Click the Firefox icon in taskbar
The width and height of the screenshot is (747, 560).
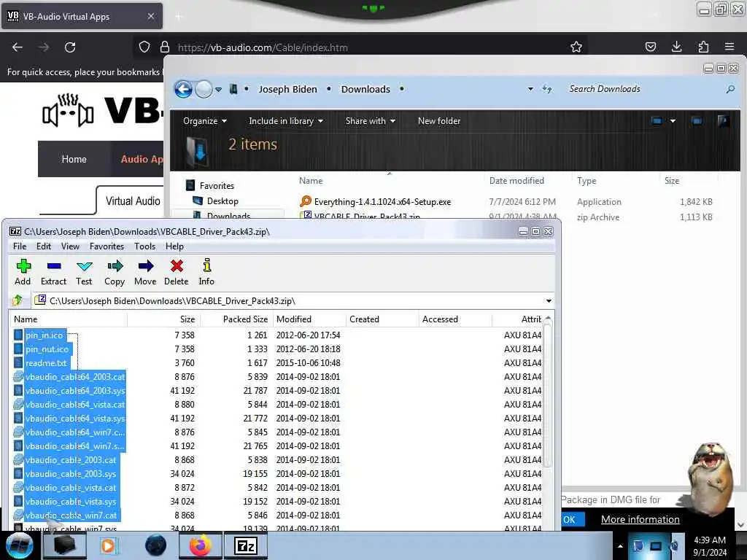pos(200,545)
